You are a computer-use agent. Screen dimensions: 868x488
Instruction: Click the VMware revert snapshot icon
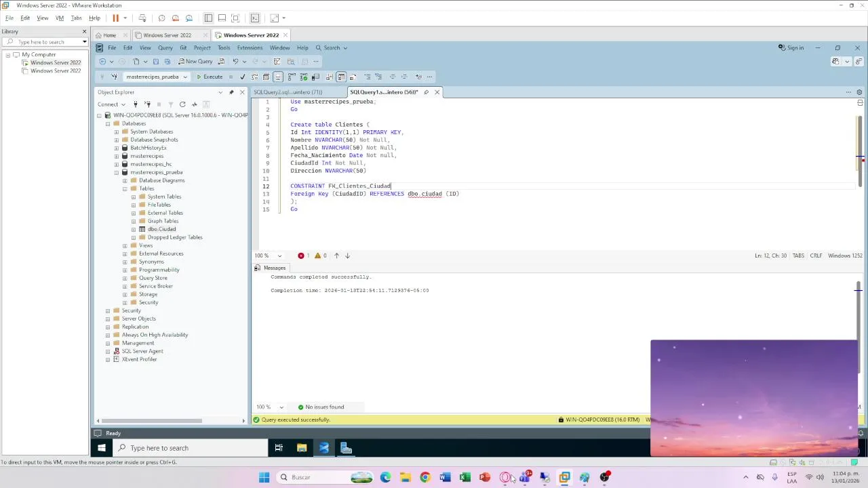pos(176,18)
